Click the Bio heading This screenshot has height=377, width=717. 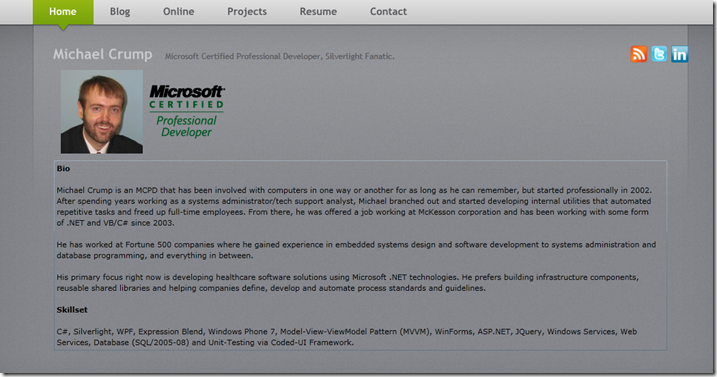click(x=63, y=168)
